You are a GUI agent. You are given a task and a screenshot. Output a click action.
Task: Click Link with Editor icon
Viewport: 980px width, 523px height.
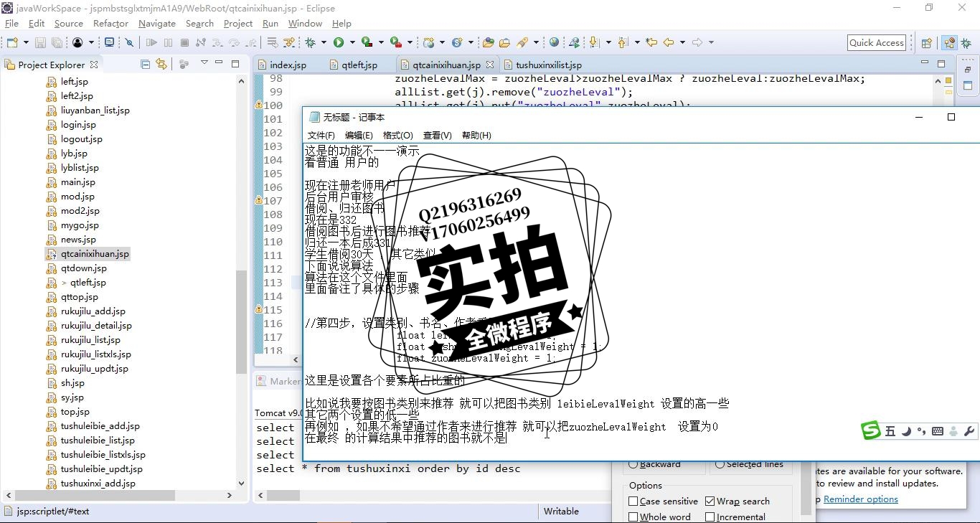click(161, 64)
